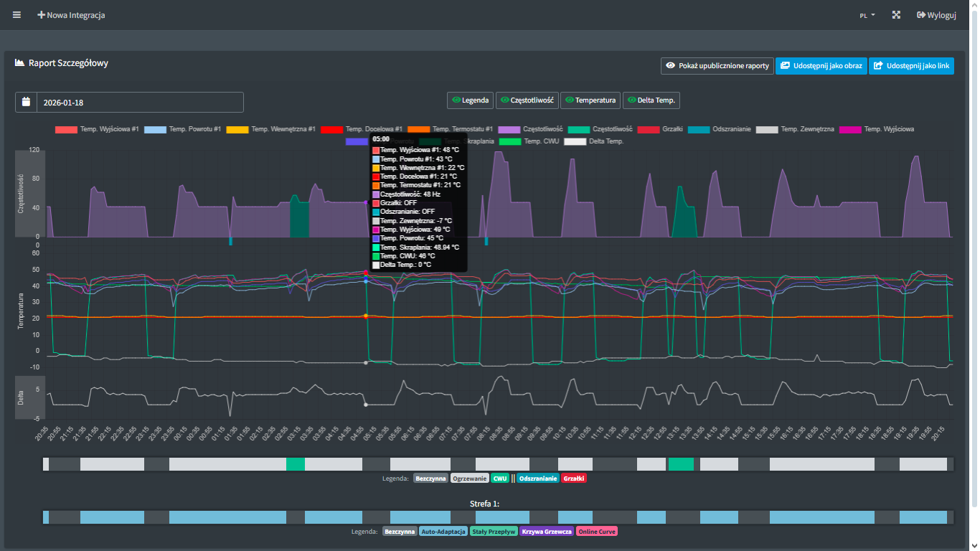The height and width of the screenshot is (551, 980).
Task: Click the red Grzałki legend badge
Action: pos(573,478)
